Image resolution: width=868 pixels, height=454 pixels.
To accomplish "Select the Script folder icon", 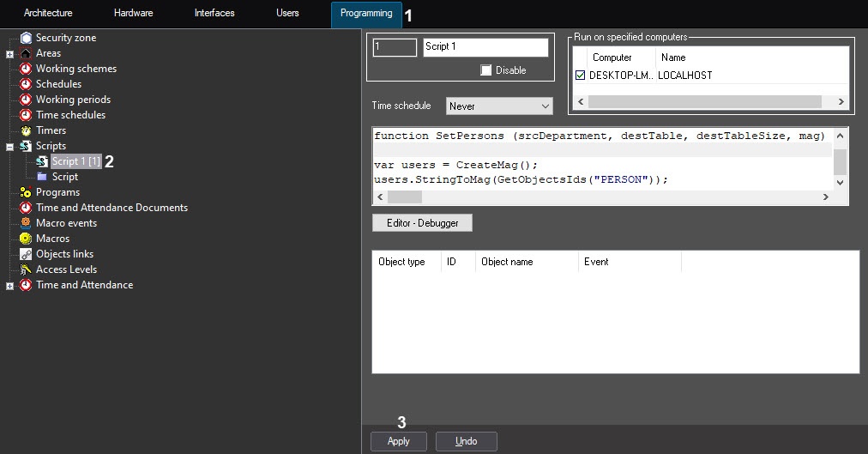I will [41, 177].
